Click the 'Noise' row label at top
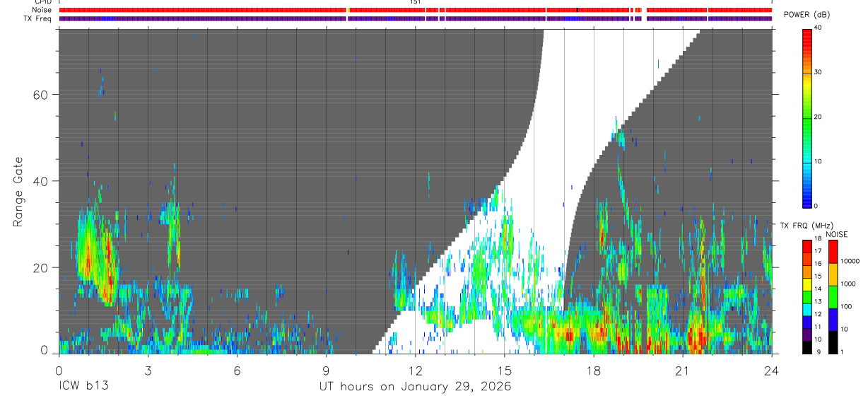Screen dimensions: 868x401 [42, 10]
